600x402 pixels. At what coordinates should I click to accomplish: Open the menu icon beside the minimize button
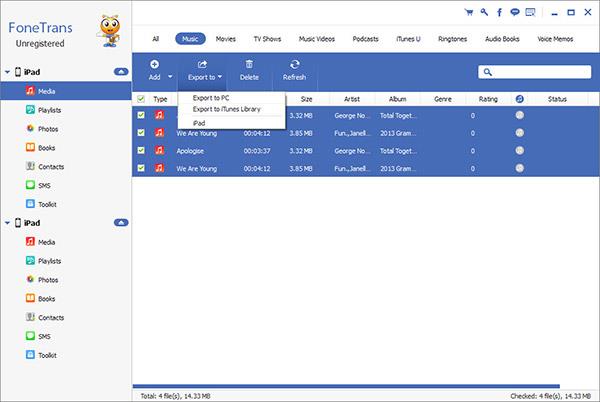530,13
